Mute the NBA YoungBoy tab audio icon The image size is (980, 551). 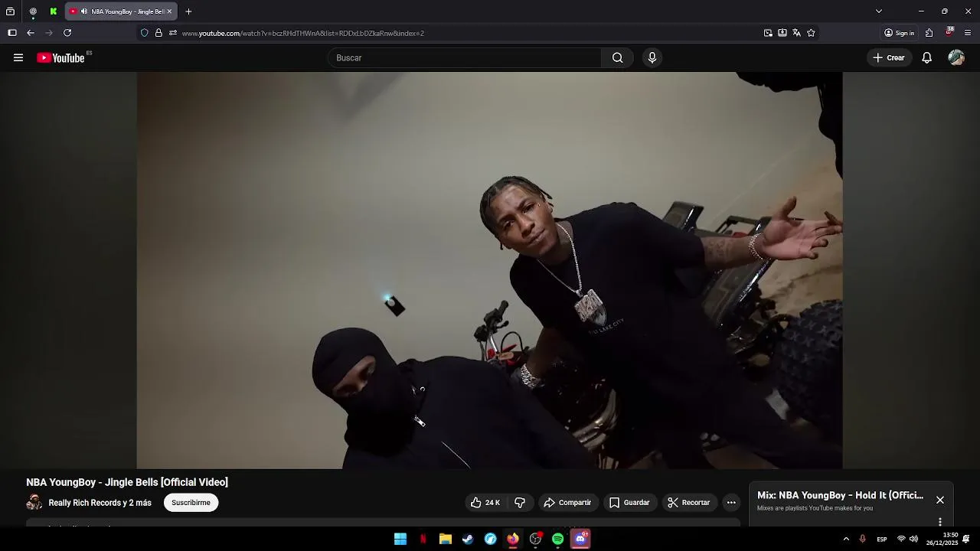click(x=84, y=11)
